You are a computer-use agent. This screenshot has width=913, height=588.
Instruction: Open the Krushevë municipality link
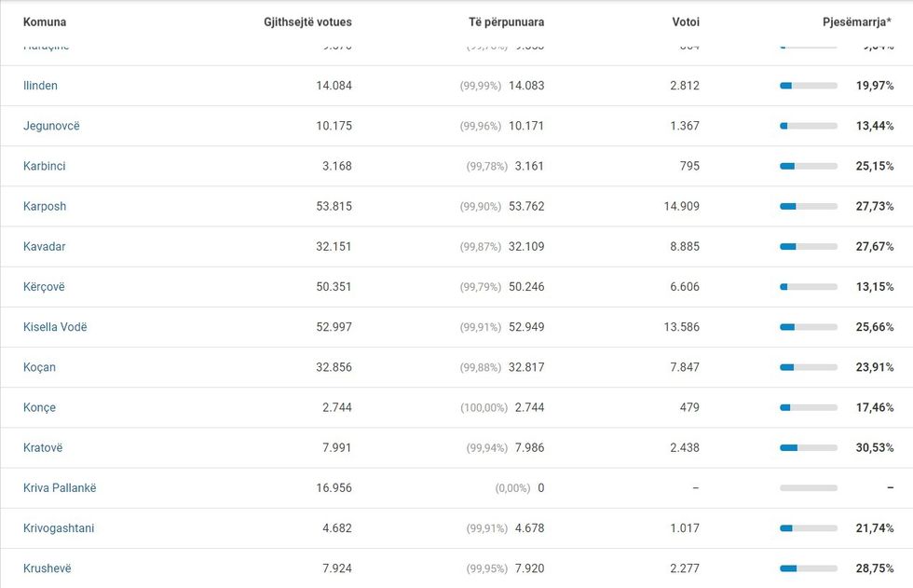click(x=47, y=568)
